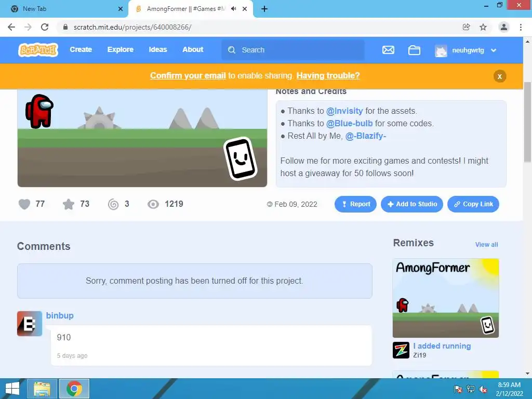Click Add to Studio button
This screenshot has width=532, height=399.
click(411, 204)
